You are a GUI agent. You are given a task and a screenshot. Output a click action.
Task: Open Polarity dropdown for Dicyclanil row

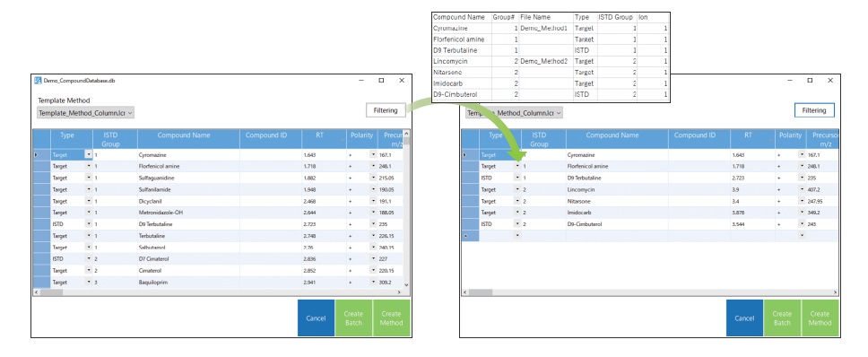coord(373,201)
